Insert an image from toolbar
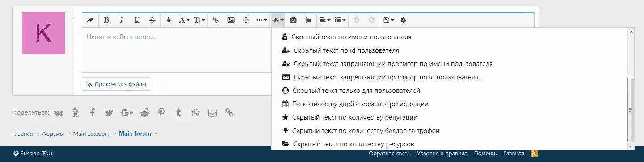 [231, 20]
